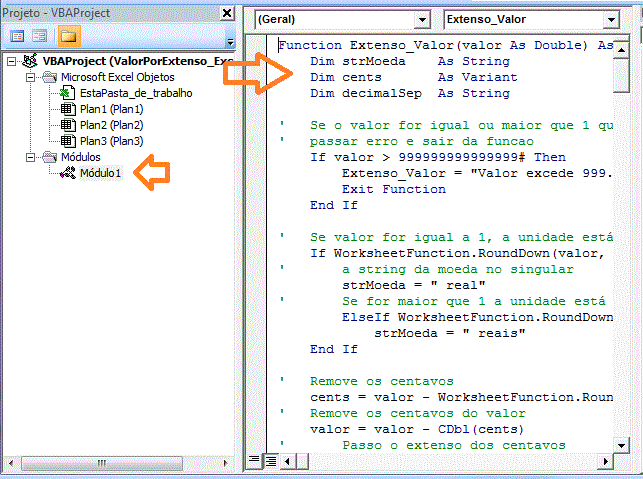Collapse the Módulos folder
Screen dimensions: 643x479
(30, 157)
